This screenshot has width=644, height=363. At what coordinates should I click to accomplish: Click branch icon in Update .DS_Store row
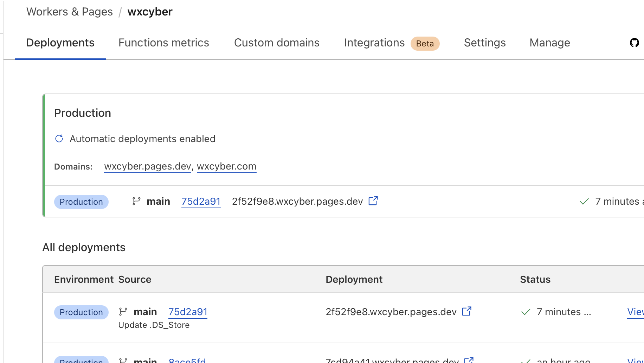(123, 312)
